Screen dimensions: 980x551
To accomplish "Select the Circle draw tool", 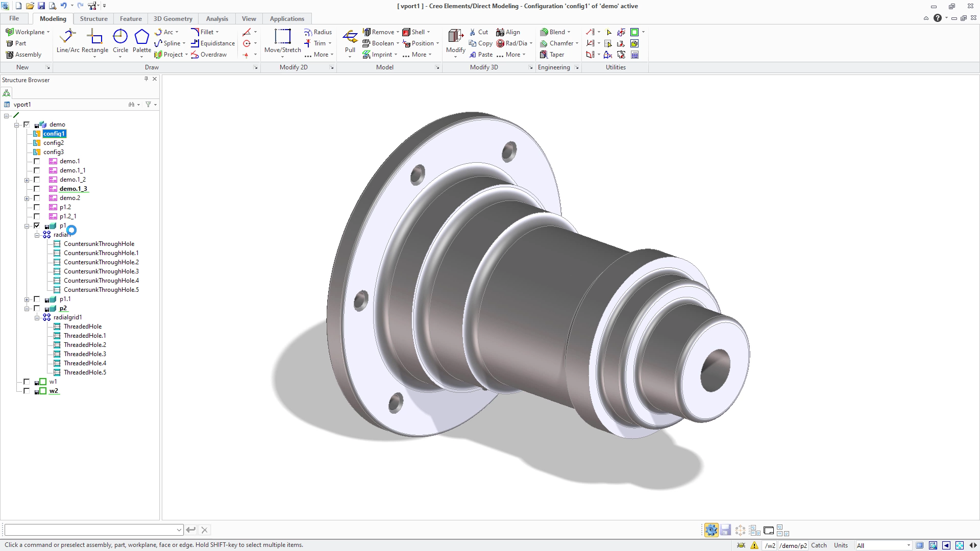I will (120, 41).
